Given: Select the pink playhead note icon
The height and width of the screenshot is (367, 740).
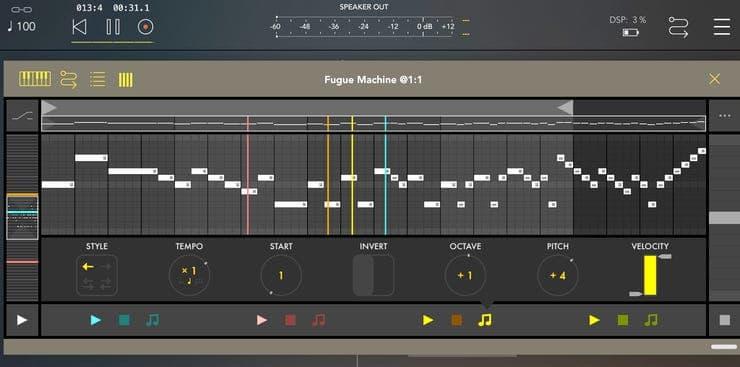Looking at the screenshot, I should coord(319,320).
